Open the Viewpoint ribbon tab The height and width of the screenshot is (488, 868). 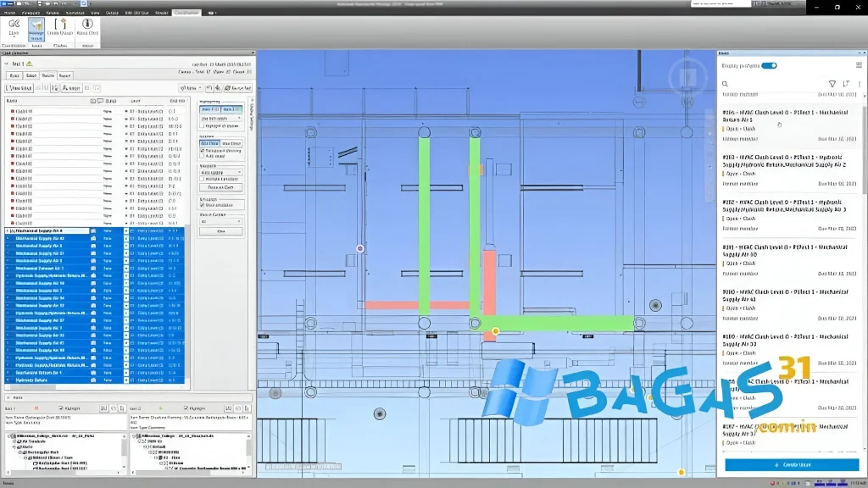31,12
